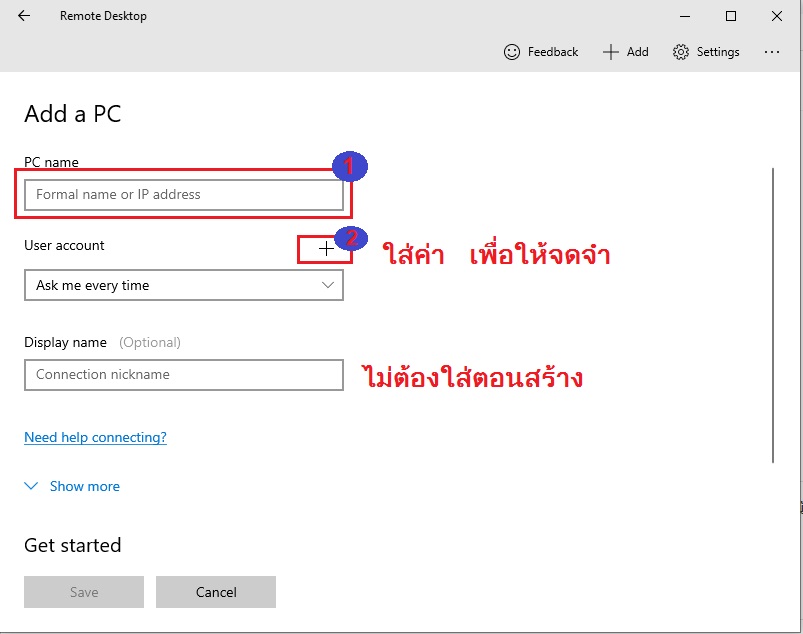Click the Feedback smiley icon

[x=512, y=52]
